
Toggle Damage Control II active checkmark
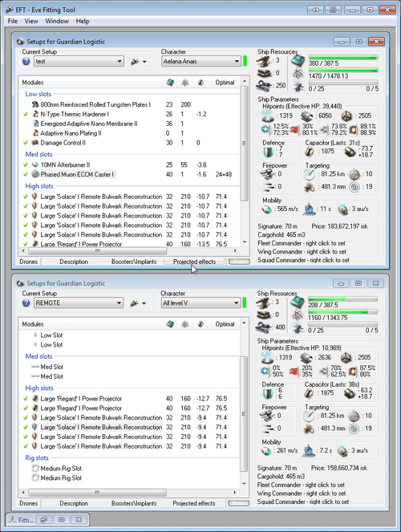click(x=26, y=143)
